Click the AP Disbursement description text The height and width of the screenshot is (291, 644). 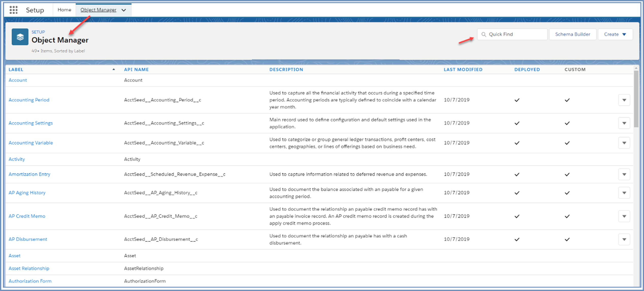338,239
